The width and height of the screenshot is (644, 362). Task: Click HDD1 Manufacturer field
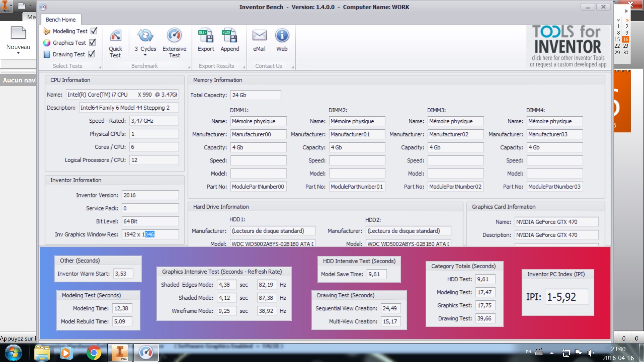tap(272, 231)
